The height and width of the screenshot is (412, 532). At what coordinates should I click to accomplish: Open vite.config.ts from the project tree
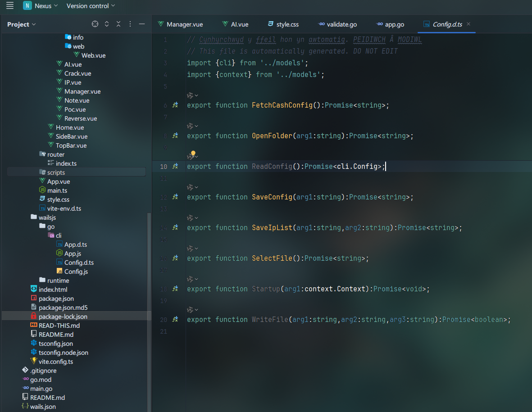coord(51,362)
